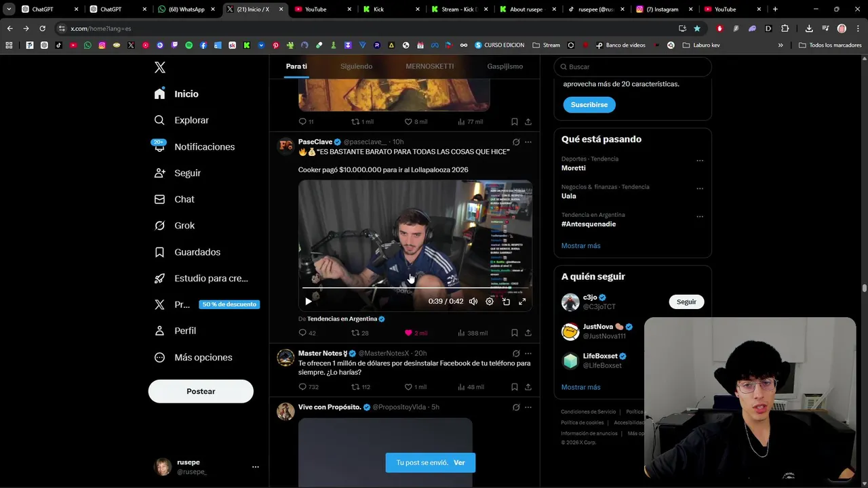Screen dimensions: 868x488
Task: Switch to Siguiendo tab
Action: pyautogui.click(x=356, y=66)
